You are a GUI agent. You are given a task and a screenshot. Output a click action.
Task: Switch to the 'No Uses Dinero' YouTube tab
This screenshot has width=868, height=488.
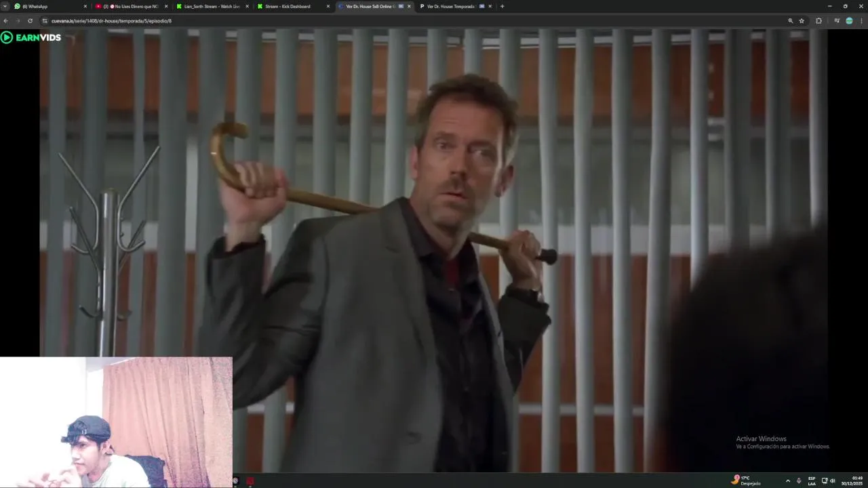(x=132, y=6)
